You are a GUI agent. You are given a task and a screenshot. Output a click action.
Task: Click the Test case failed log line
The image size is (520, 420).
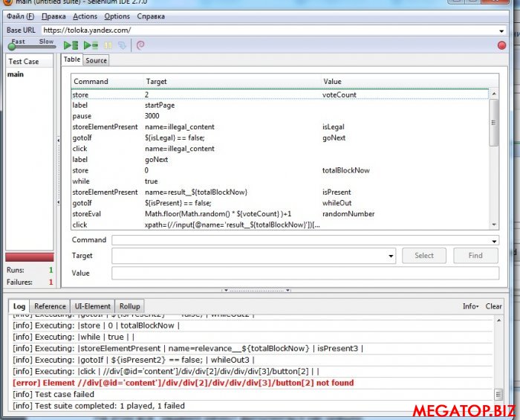[x=53, y=394]
